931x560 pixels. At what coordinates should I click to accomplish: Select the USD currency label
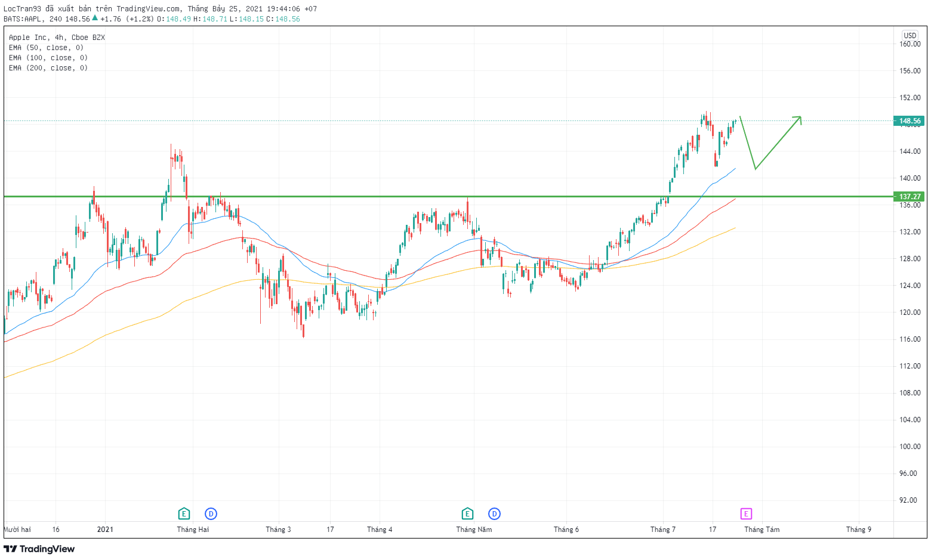(x=910, y=35)
